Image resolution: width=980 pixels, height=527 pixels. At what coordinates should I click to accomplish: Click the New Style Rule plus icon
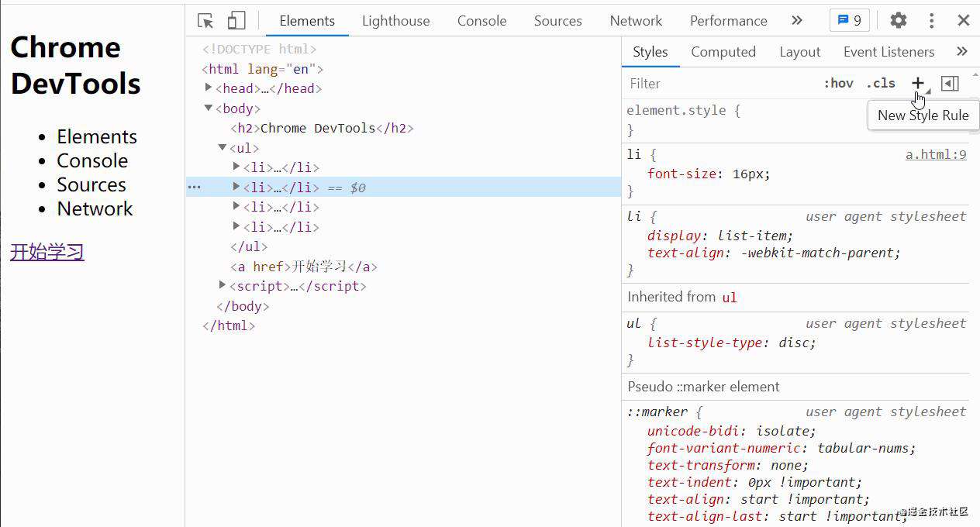[x=918, y=83]
